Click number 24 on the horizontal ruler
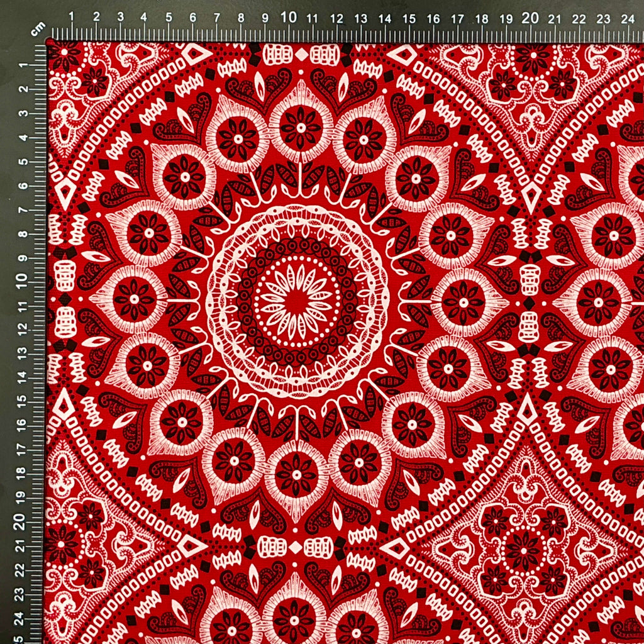 point(628,18)
